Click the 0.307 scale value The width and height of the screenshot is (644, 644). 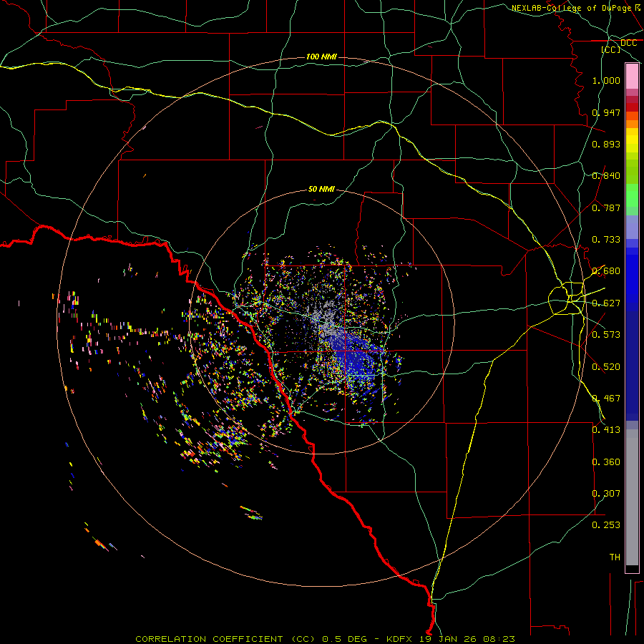click(x=606, y=494)
